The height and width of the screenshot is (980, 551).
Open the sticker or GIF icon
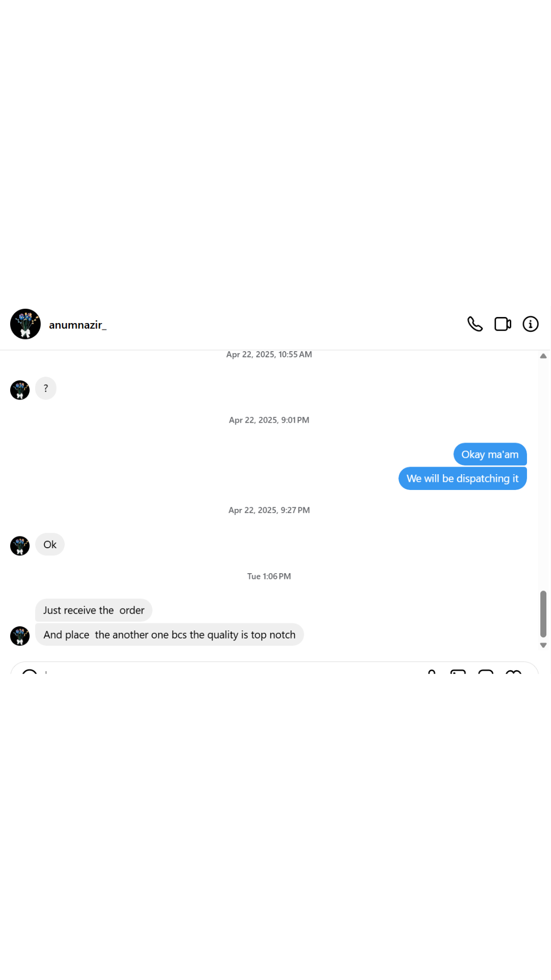[486, 672]
